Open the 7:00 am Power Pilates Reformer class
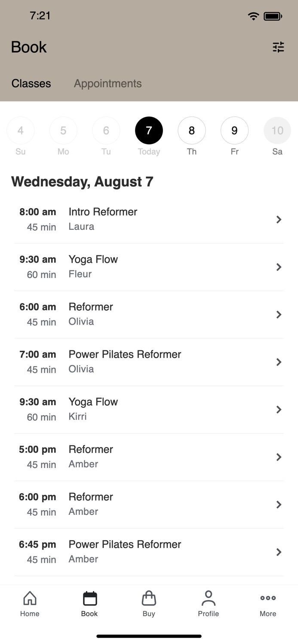 pyautogui.click(x=149, y=361)
